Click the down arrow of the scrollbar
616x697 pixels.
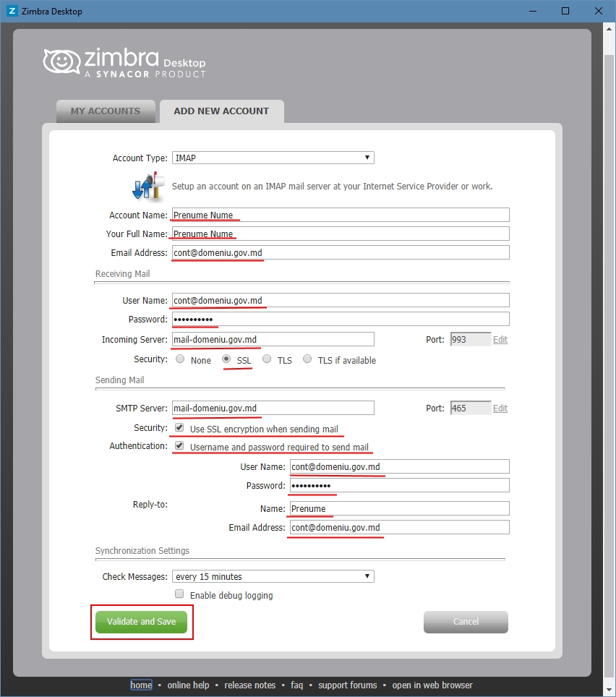pos(609,690)
